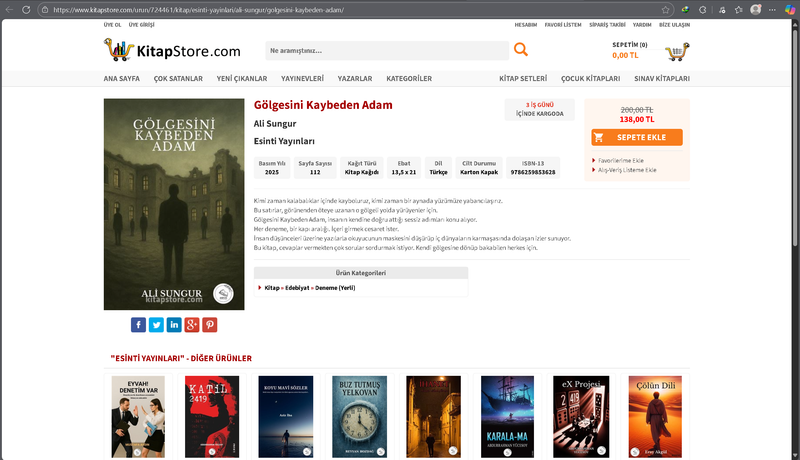Open the Copilot icon in the browser toolbar
The width and height of the screenshot is (800, 460).
coord(790,10)
